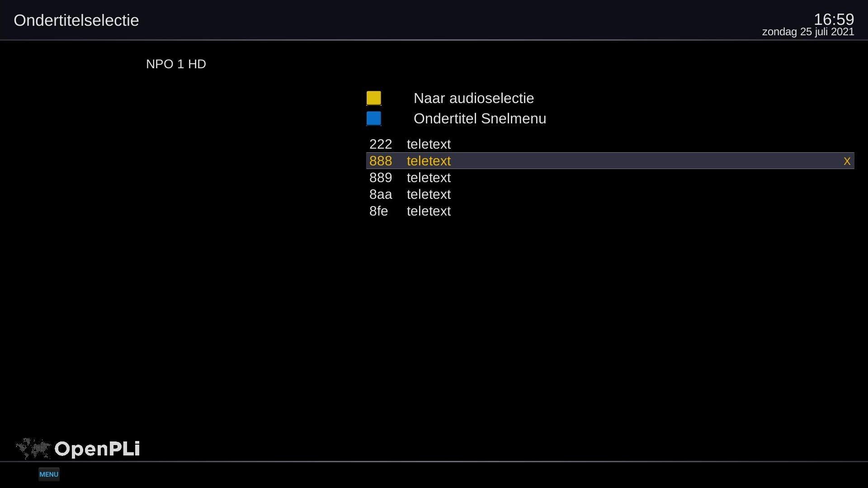Click page number 222

380,144
